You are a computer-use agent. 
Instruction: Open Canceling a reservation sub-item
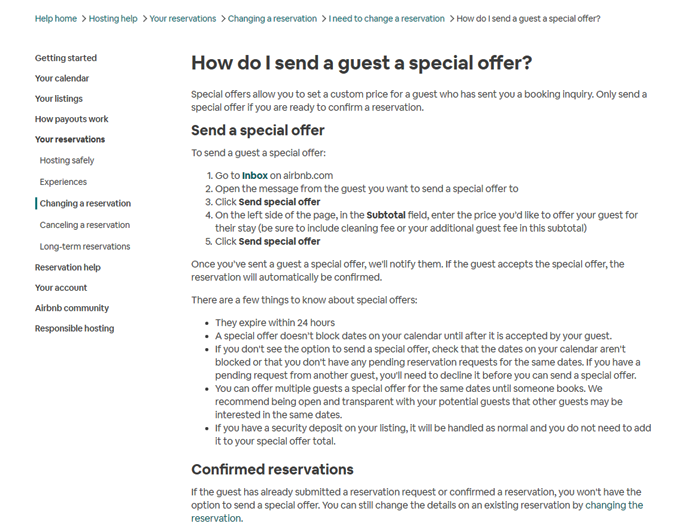[x=85, y=225]
